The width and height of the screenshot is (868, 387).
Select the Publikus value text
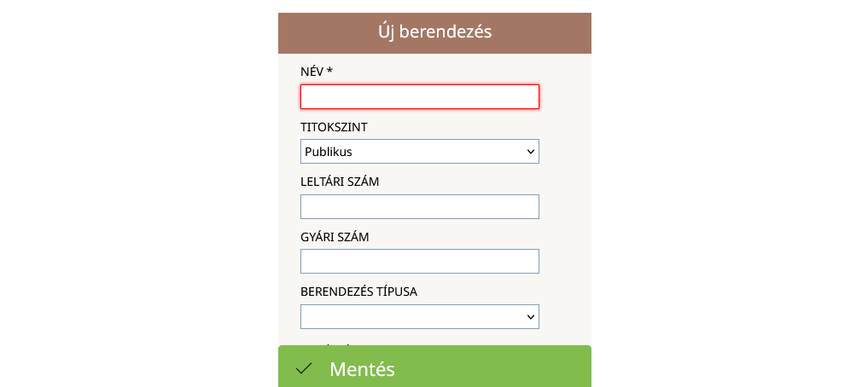pos(329,152)
